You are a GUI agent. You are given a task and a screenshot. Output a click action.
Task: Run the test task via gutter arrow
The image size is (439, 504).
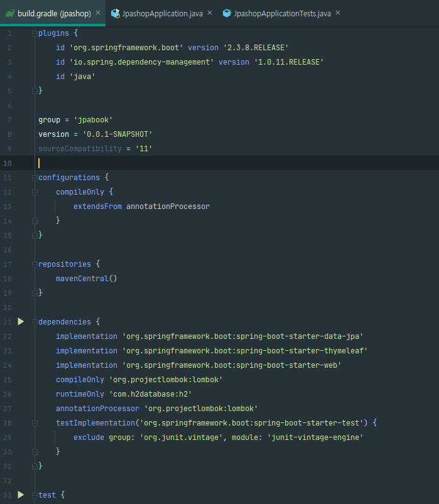(x=21, y=495)
